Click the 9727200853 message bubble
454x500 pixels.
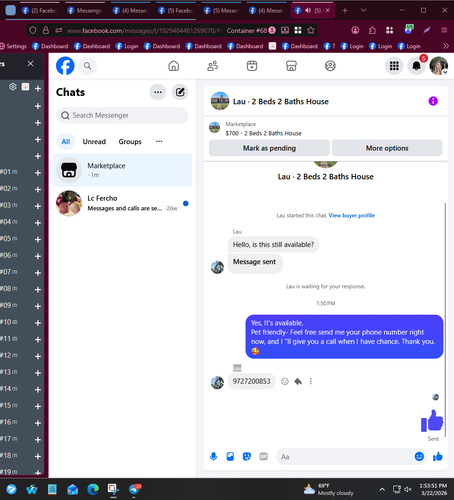click(252, 381)
